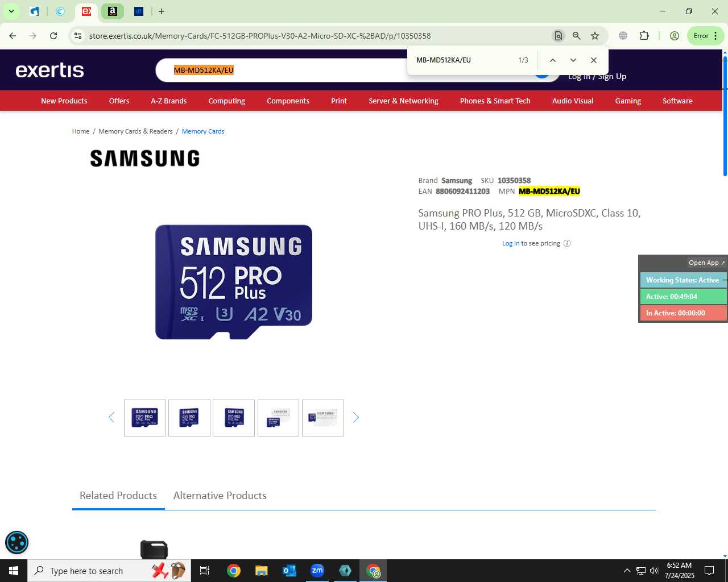Open File Explorer from taskbar

point(261,571)
